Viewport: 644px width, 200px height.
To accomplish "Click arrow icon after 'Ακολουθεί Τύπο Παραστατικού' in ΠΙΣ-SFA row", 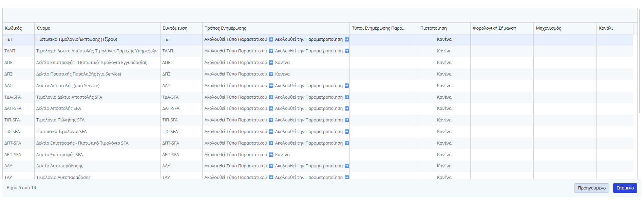I will [271, 132].
